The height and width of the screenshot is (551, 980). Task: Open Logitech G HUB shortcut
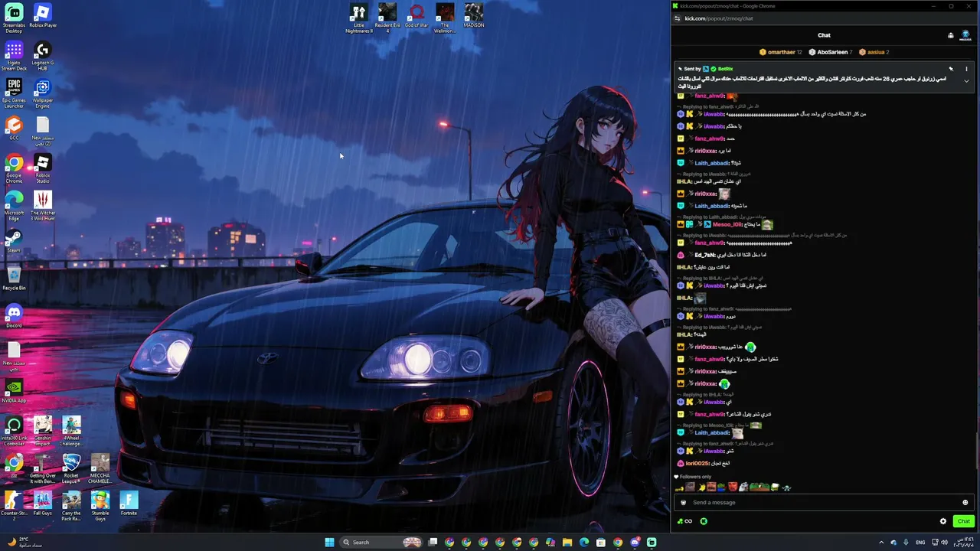[43, 56]
